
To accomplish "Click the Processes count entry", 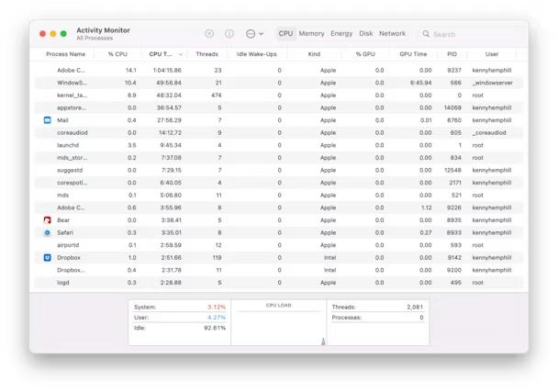I will coord(377,318).
